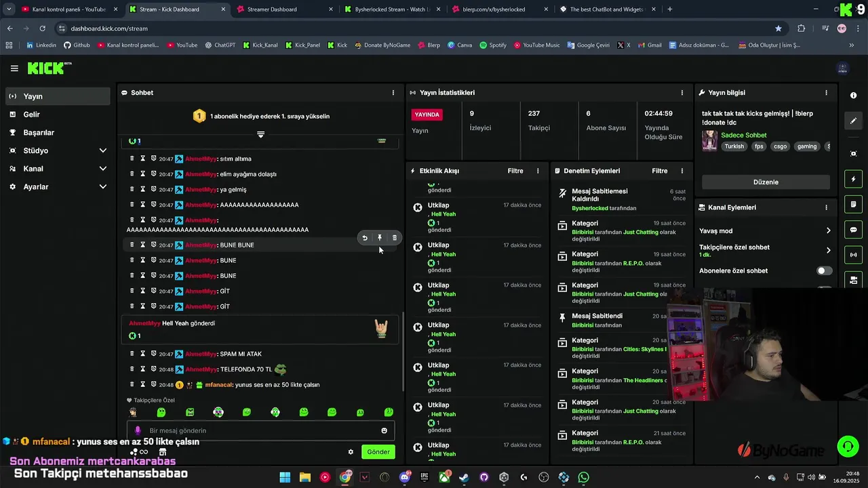Toggle the Abonelere özel sohbet switch
868x488 pixels.
click(824, 270)
